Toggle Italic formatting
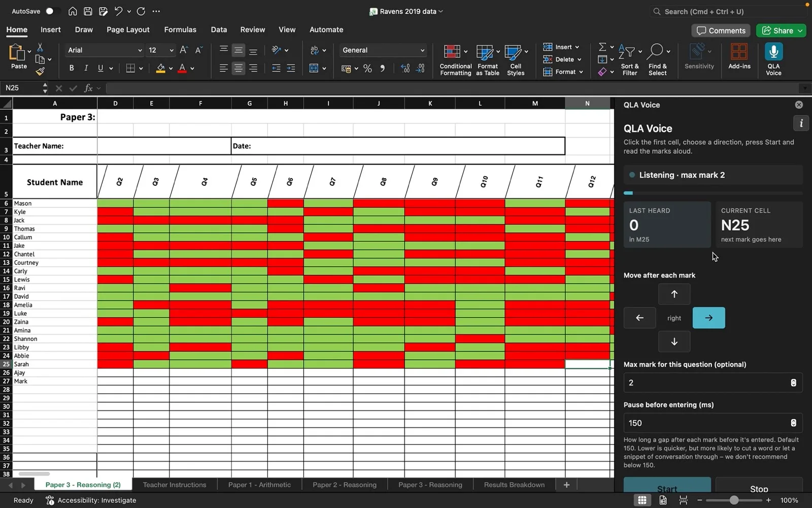Viewport: 812px width, 508px height. 86,68
